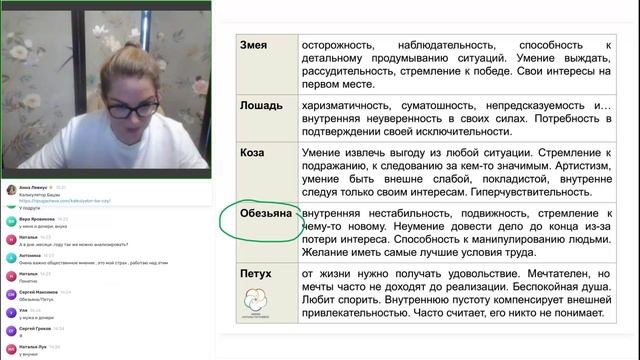Select the name Наталья Лук in chat
This screenshot has height=360, width=640.
point(33,347)
